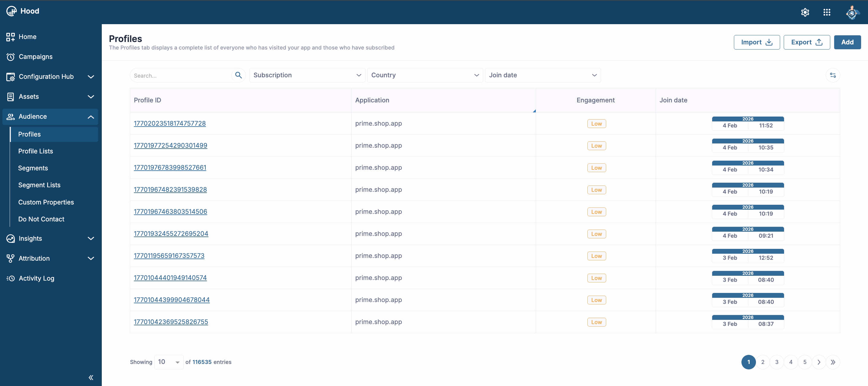Click the Export button
The image size is (868, 386).
pyautogui.click(x=806, y=42)
